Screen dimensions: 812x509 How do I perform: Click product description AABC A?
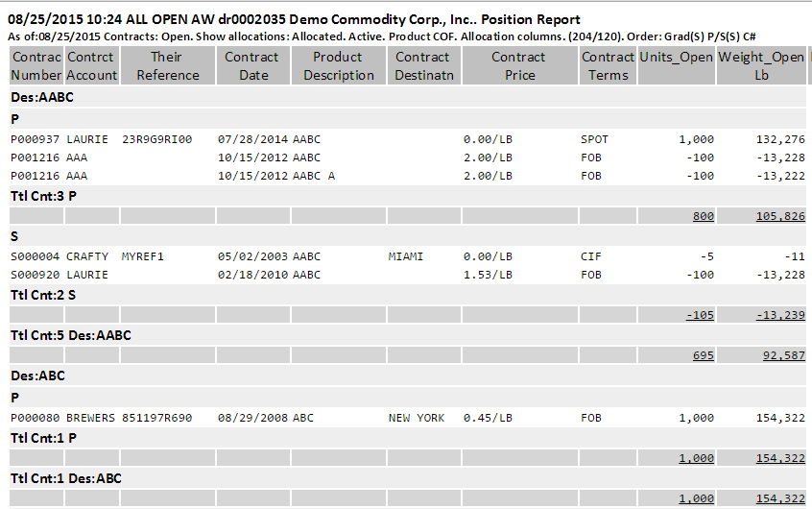point(314,176)
